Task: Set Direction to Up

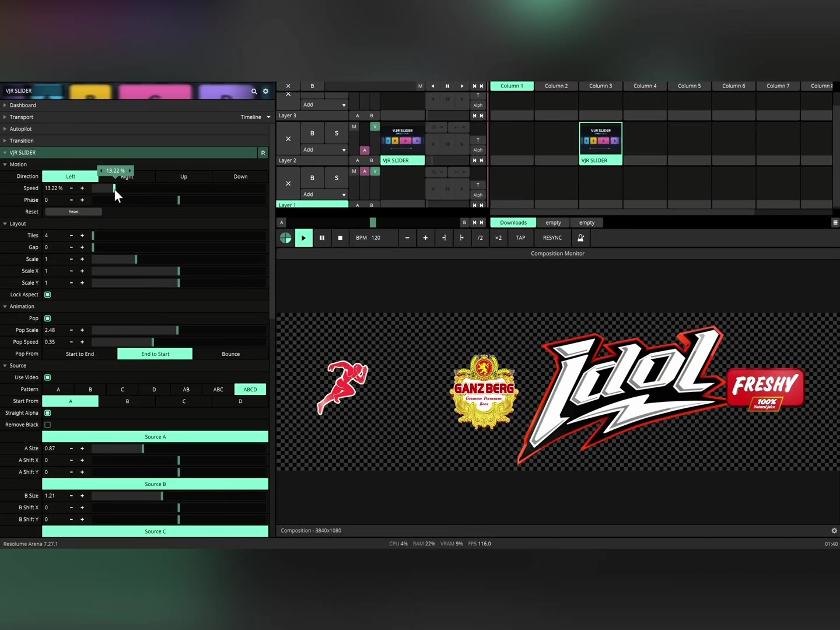Action: (184, 177)
